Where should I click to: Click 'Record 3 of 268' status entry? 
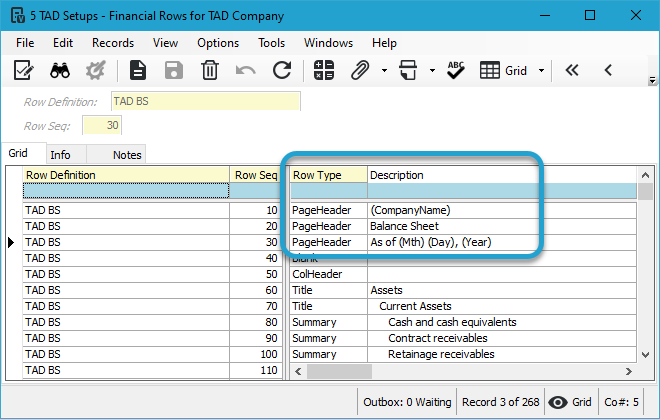(500, 402)
